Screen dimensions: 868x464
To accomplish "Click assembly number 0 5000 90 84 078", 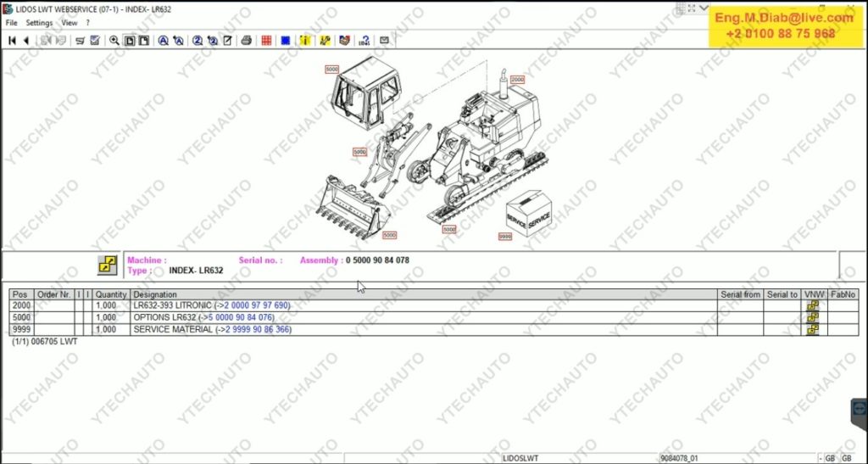I will click(377, 260).
